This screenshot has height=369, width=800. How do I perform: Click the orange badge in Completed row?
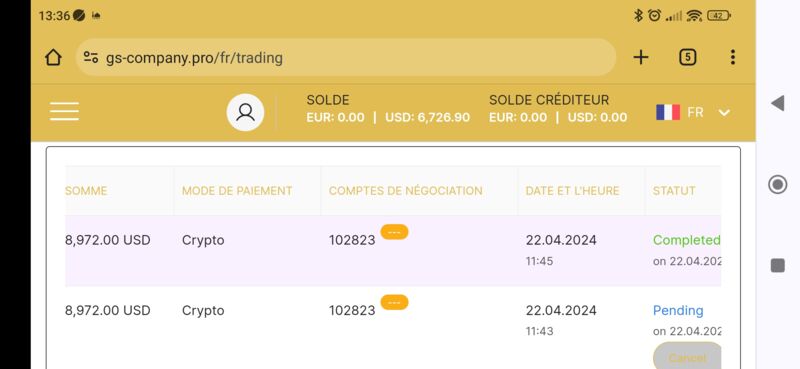(x=394, y=232)
